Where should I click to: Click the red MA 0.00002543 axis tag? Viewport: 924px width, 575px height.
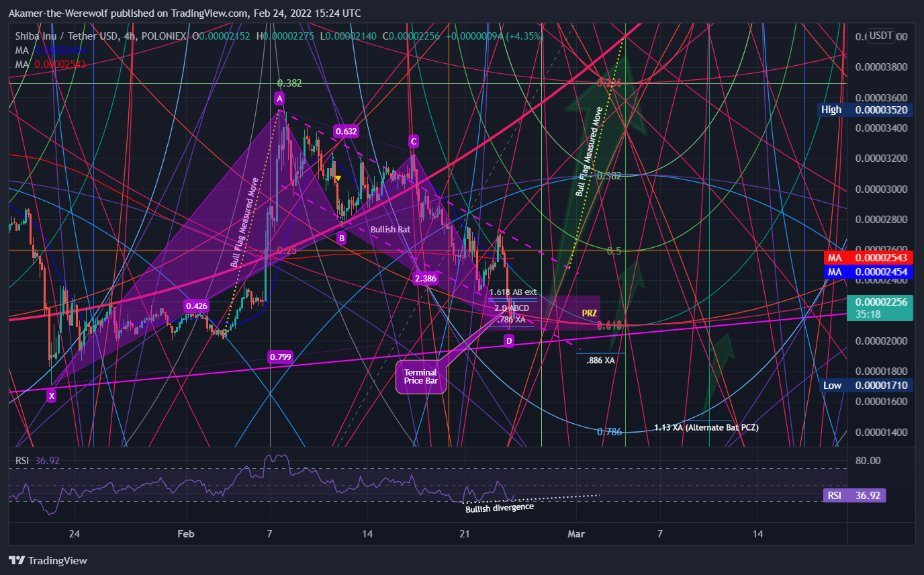(x=869, y=258)
